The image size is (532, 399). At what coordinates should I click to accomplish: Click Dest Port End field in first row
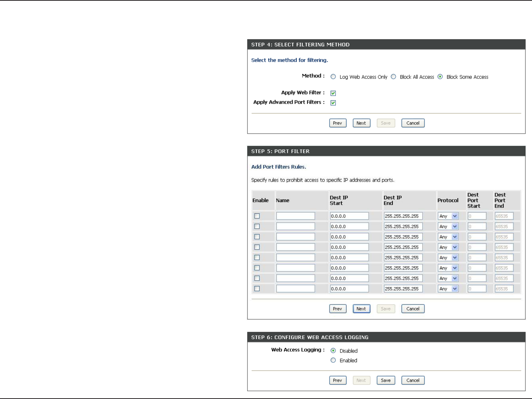[504, 216]
